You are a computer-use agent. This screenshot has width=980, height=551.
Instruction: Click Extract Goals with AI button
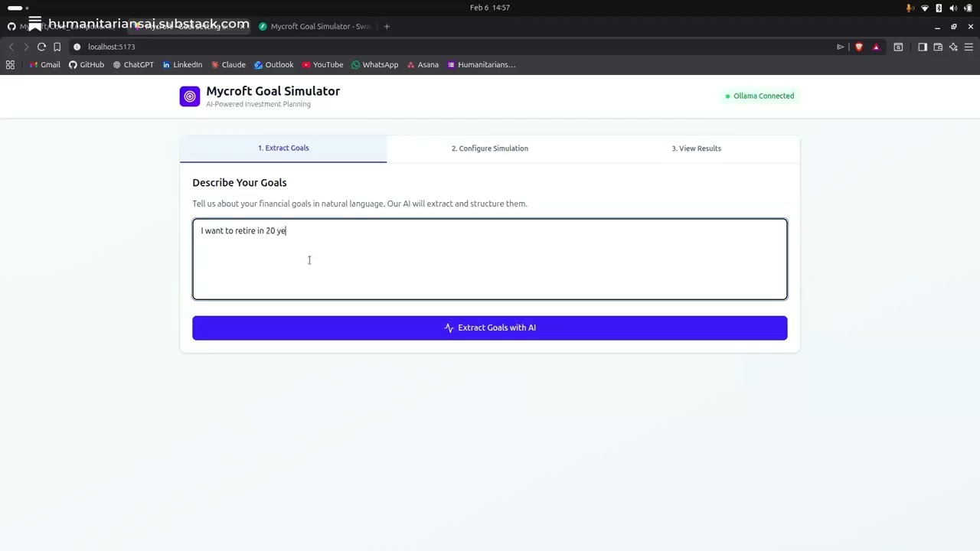(490, 328)
